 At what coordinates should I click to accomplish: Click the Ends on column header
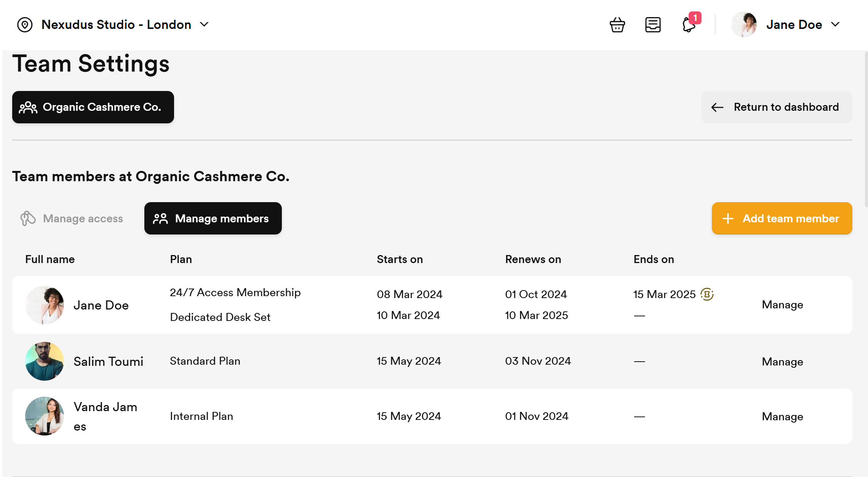click(654, 259)
